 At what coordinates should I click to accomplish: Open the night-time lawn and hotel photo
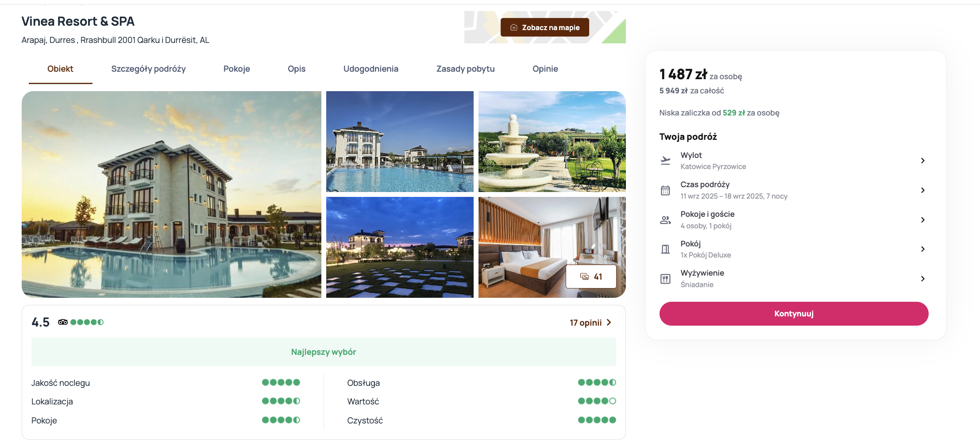[400, 247]
